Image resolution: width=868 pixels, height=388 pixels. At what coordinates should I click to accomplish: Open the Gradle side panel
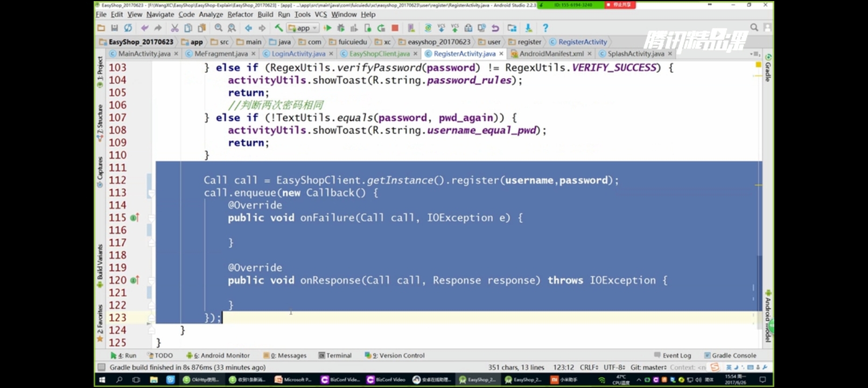click(768, 68)
